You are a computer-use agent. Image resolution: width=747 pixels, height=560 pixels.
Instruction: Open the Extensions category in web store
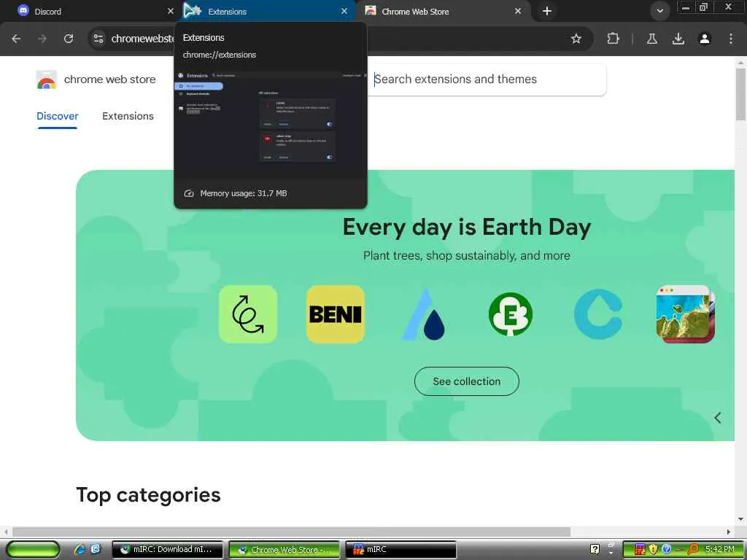[128, 116]
